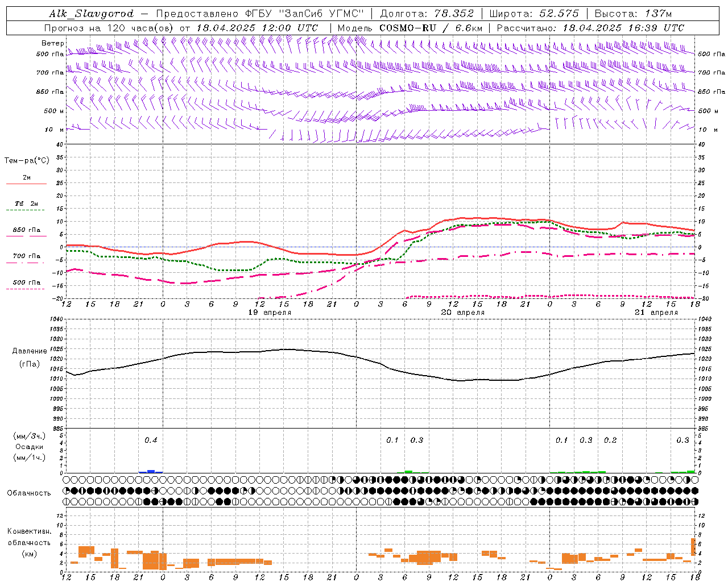Click the station title Alk_Slavgorod

(x=92, y=14)
